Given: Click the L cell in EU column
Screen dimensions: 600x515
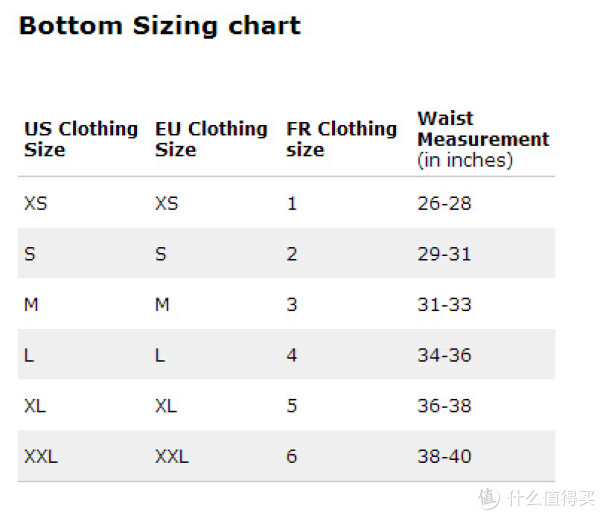Looking at the screenshot, I should pos(160,355).
